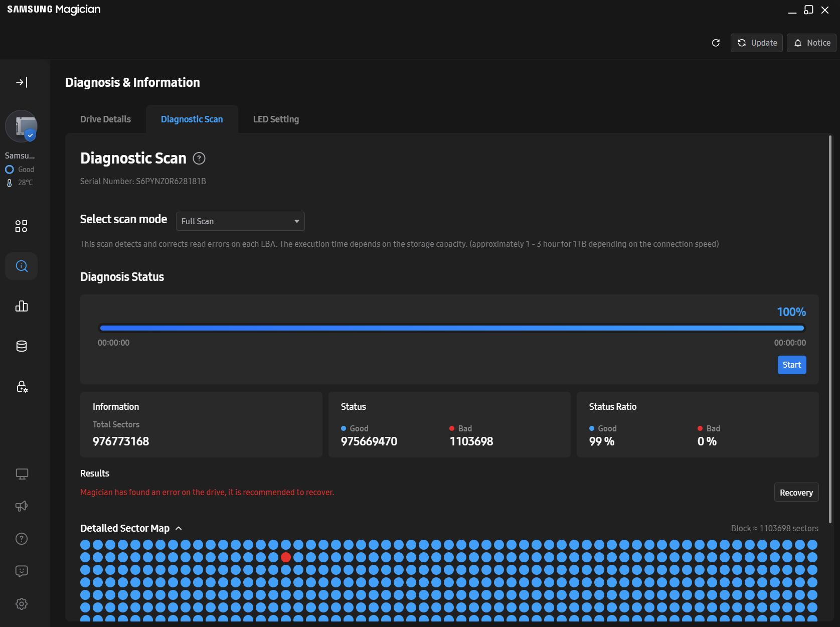This screenshot has height=627, width=840.
Task: Click the diagnosis progress bar
Action: click(452, 328)
